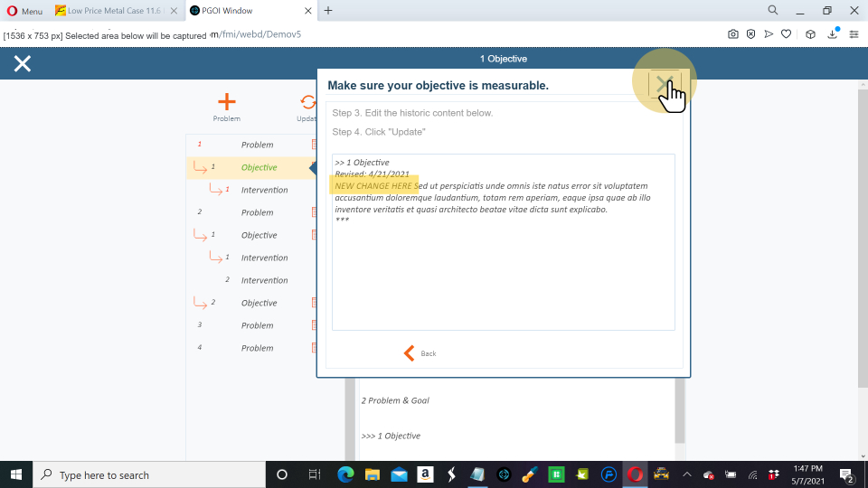Click the orange Back chevron
The width and height of the screenshot is (868, 488).
coord(410,353)
